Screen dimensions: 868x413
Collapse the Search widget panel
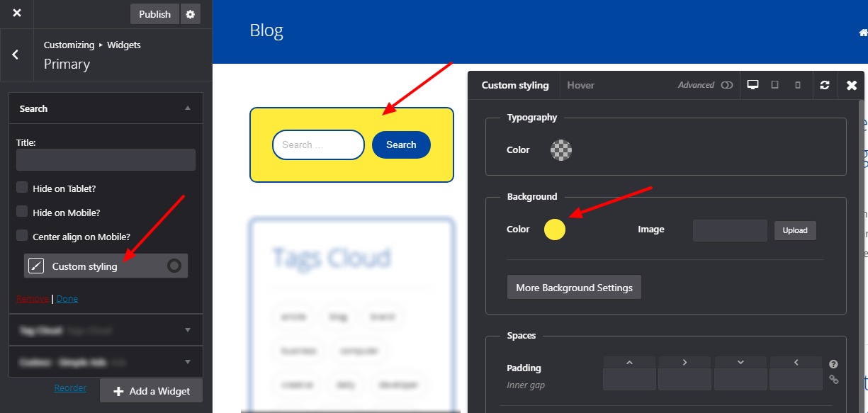(x=187, y=108)
